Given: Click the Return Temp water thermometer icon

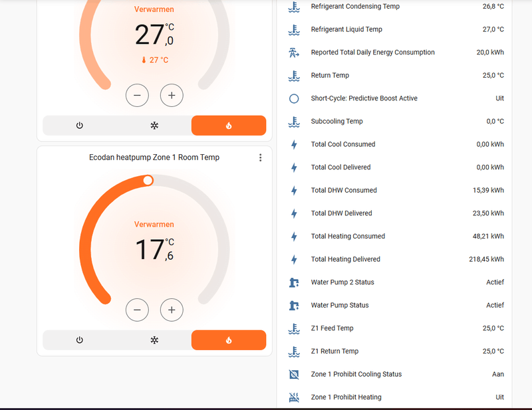Looking at the screenshot, I should pos(294,76).
